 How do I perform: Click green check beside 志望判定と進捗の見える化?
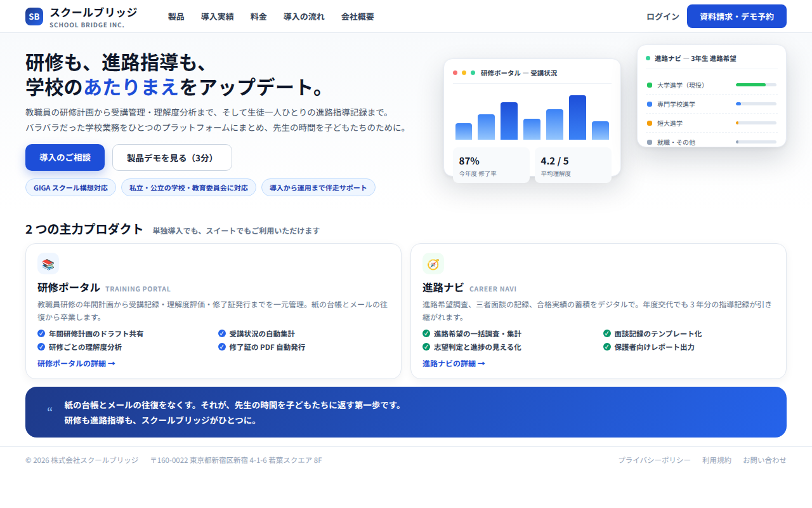coord(426,347)
